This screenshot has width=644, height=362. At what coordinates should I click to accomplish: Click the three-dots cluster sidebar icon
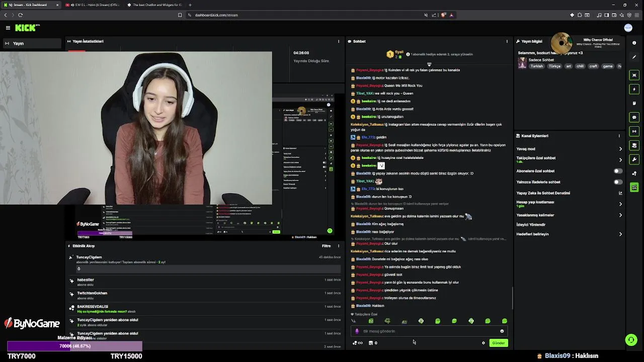pos(634,173)
